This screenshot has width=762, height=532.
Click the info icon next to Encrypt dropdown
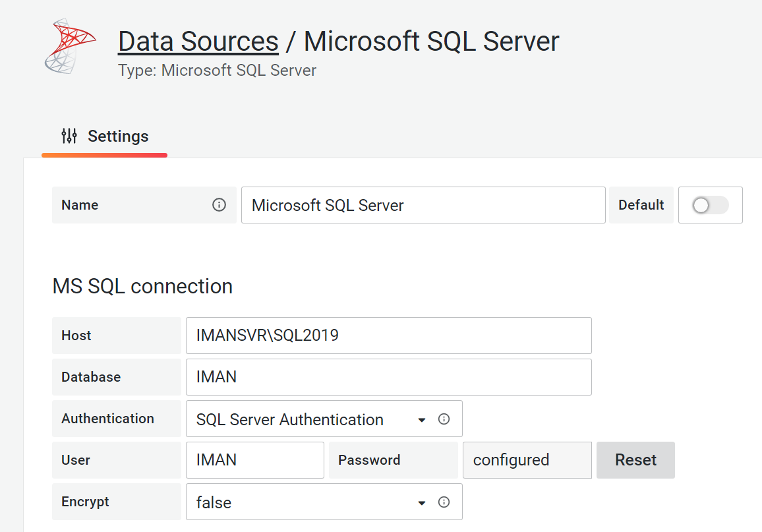pos(444,502)
